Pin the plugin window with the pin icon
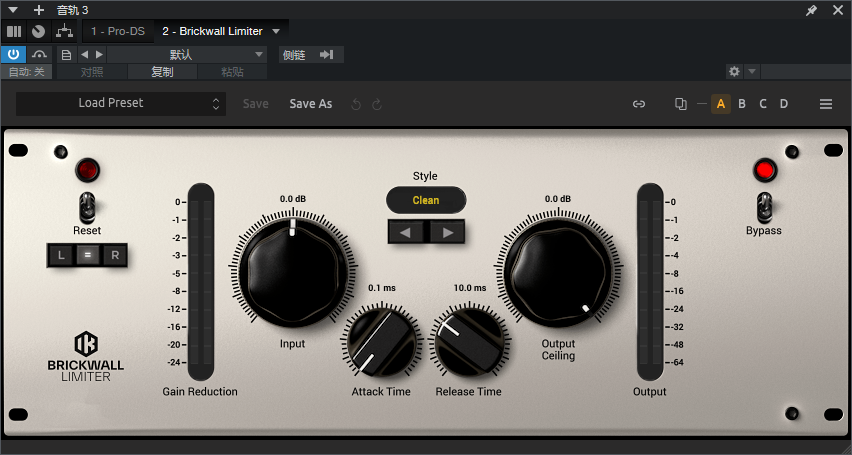Viewport: 852px width, 455px height. click(x=811, y=10)
